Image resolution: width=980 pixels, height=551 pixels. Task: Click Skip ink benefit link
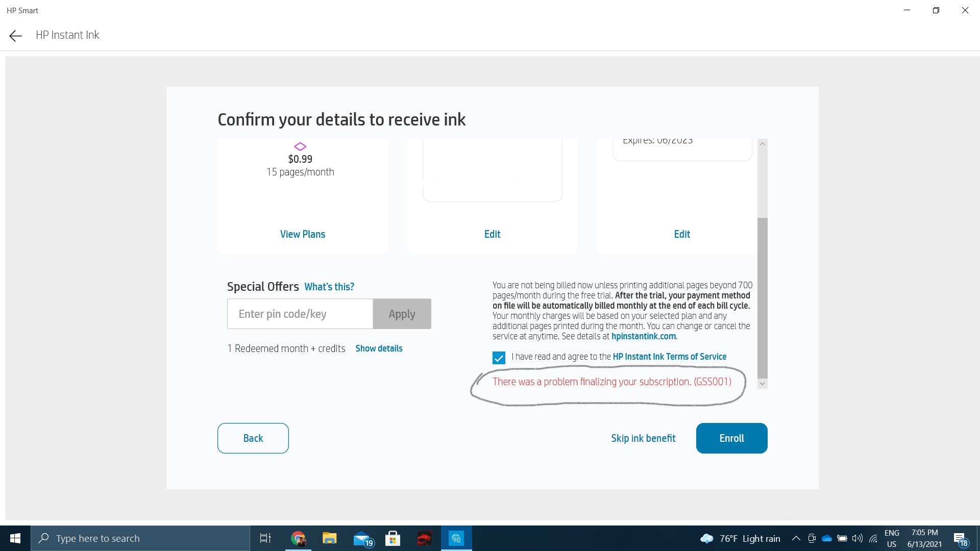[x=643, y=438]
